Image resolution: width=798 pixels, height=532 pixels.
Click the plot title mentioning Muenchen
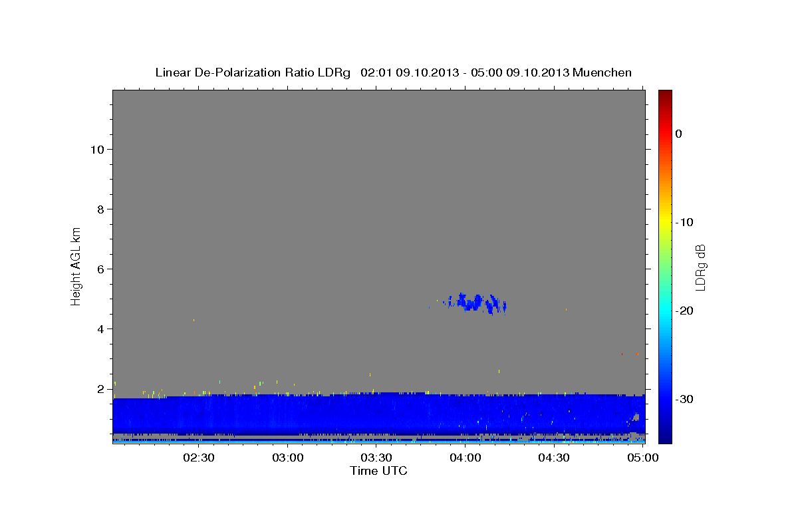393,72
